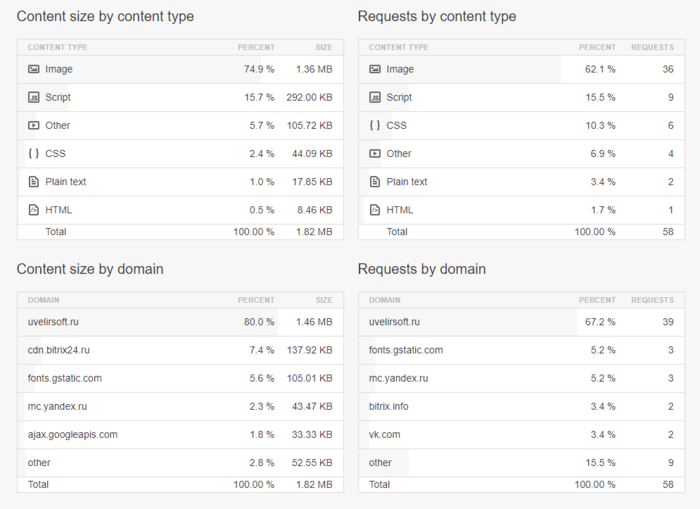Screen dimensions: 700x509
Task: Click the Content size by content type heading
Action: (105, 17)
